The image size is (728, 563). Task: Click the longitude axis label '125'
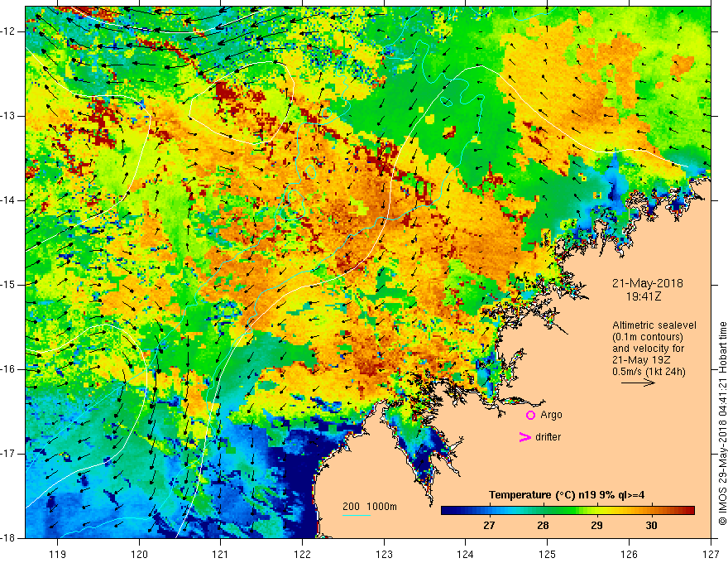click(x=548, y=554)
